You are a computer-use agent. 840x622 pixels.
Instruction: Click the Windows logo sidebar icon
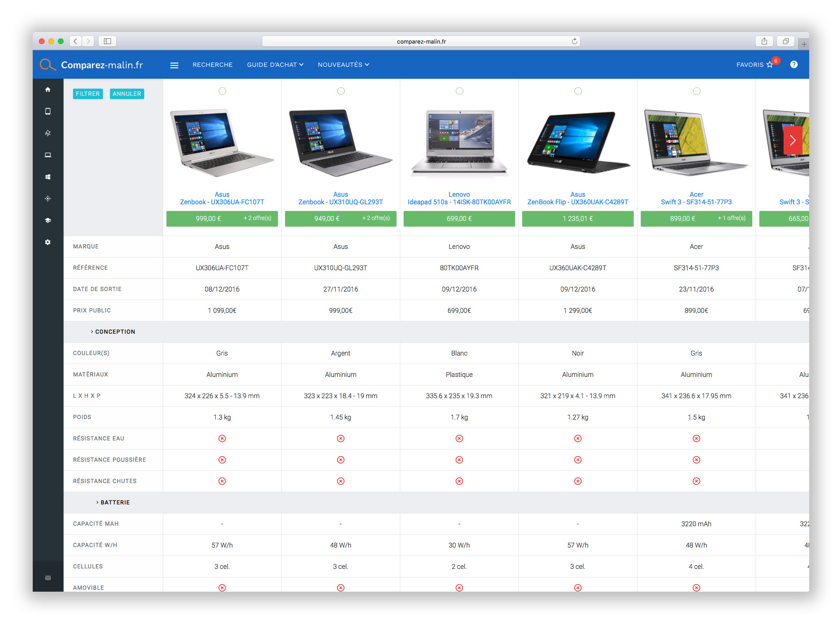pyautogui.click(x=48, y=177)
